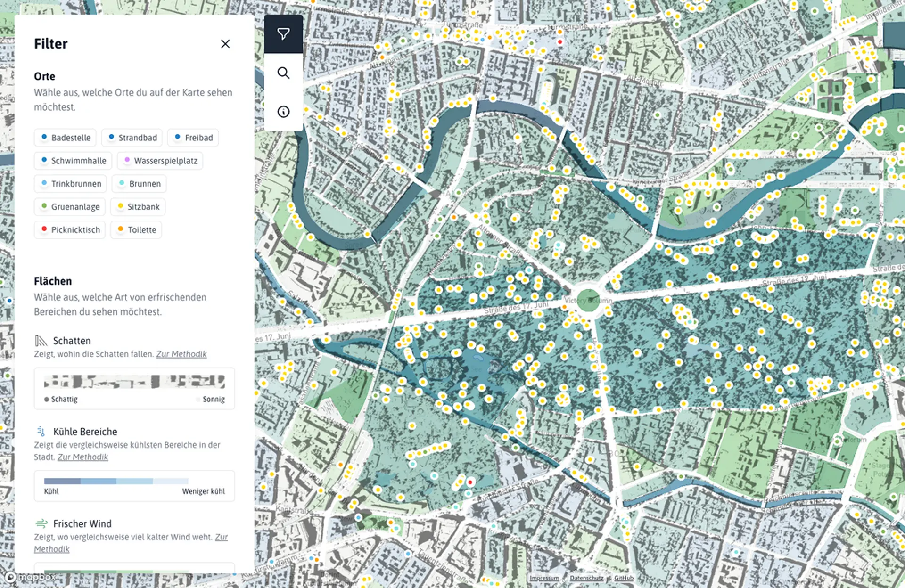Click the 'Schattig' legend label
905x588 pixels.
click(x=64, y=399)
